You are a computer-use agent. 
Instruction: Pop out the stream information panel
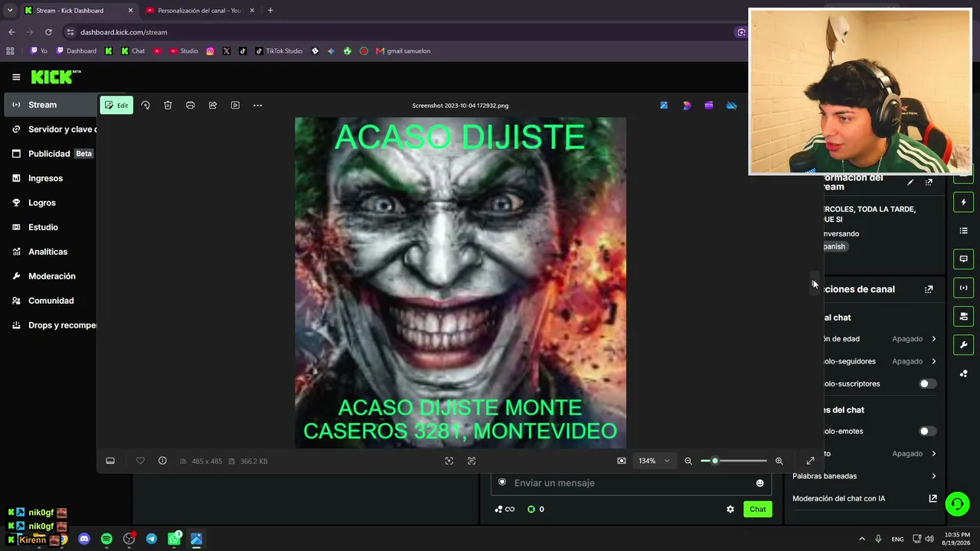(x=929, y=182)
